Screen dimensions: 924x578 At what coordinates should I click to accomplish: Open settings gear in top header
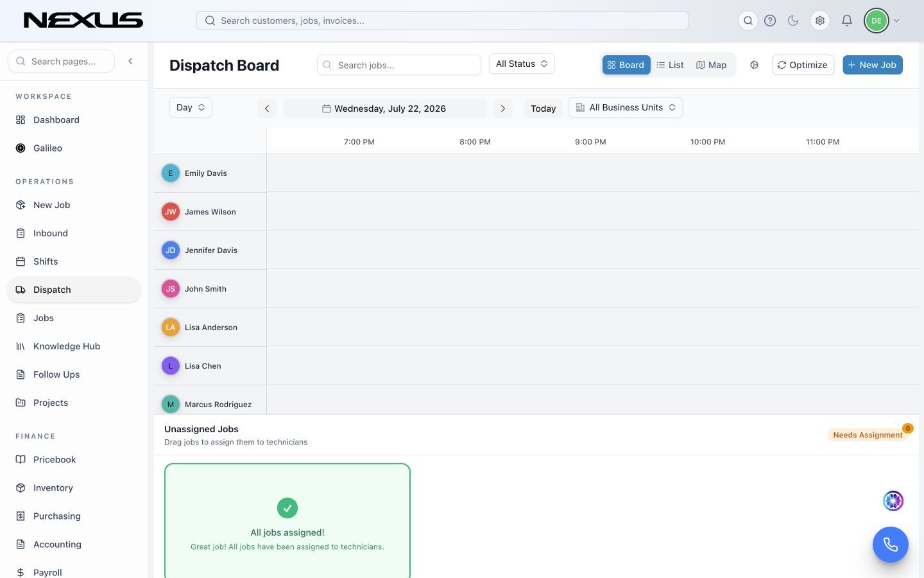tap(820, 21)
